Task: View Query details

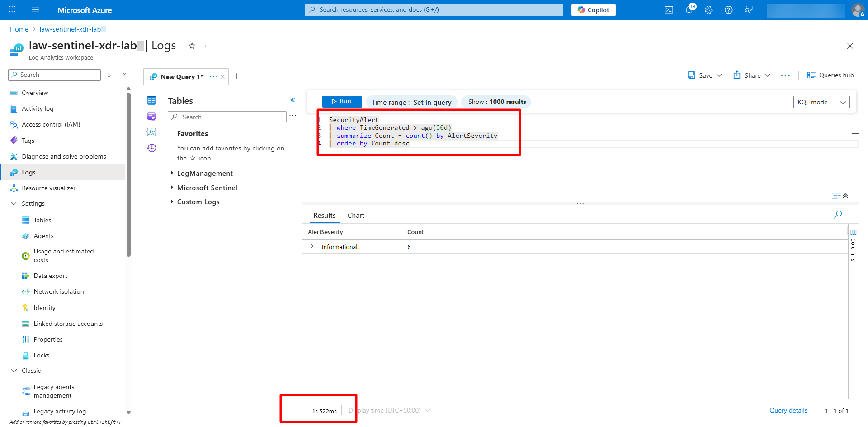Action: click(x=788, y=410)
